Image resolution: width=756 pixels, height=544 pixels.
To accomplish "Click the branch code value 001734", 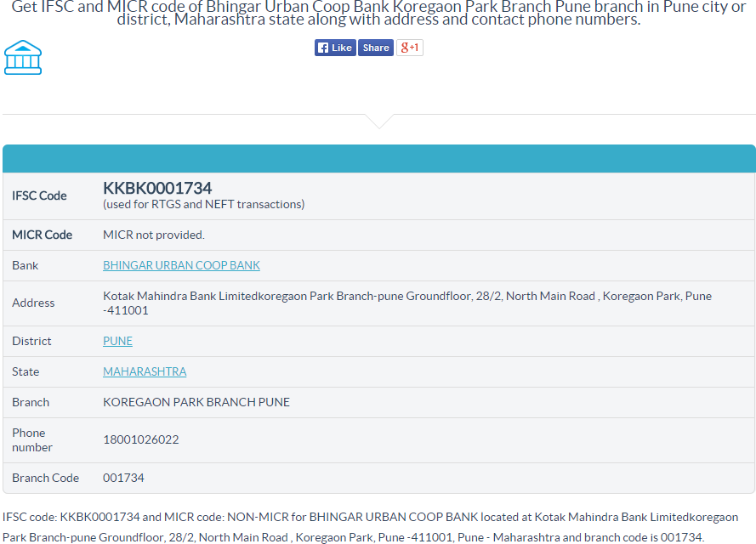I will click(123, 478).
